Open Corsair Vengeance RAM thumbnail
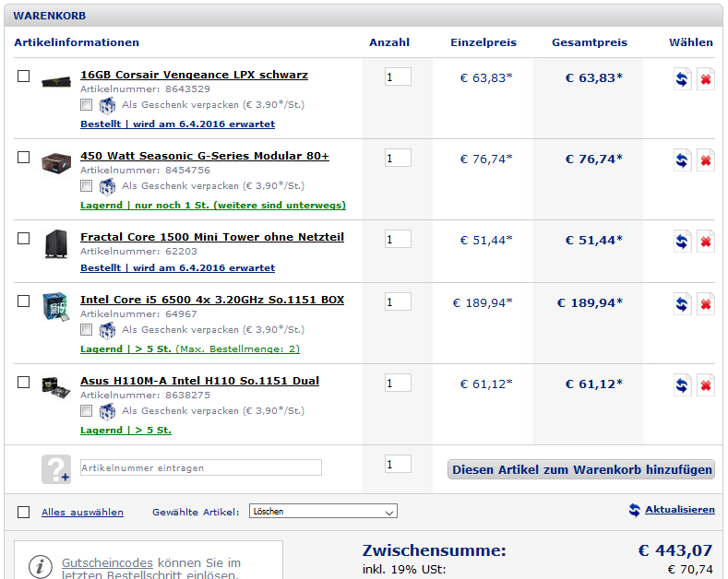The height and width of the screenshot is (579, 728). (56, 82)
